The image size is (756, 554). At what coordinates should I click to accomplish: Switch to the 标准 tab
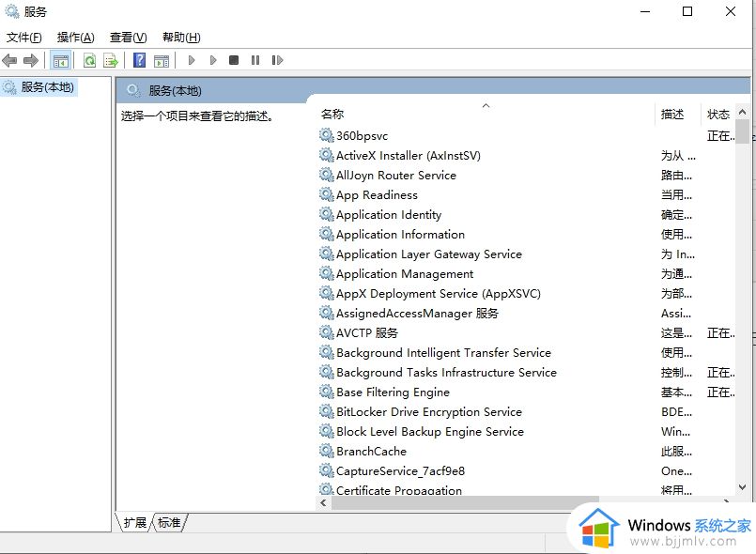(x=169, y=523)
